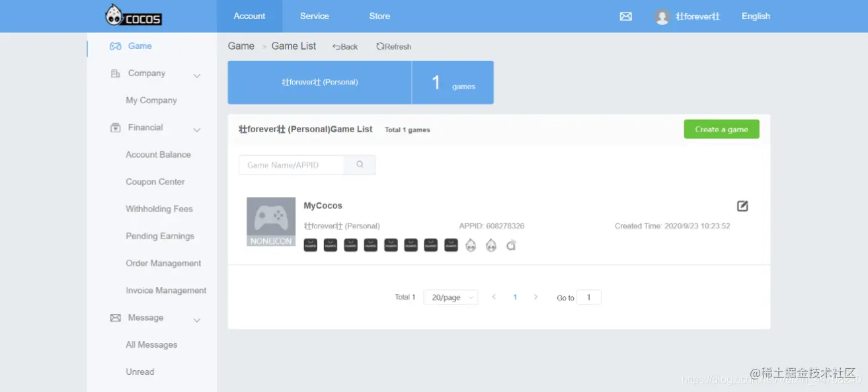Switch to the Service tab
The image size is (868, 392).
coord(315,17)
